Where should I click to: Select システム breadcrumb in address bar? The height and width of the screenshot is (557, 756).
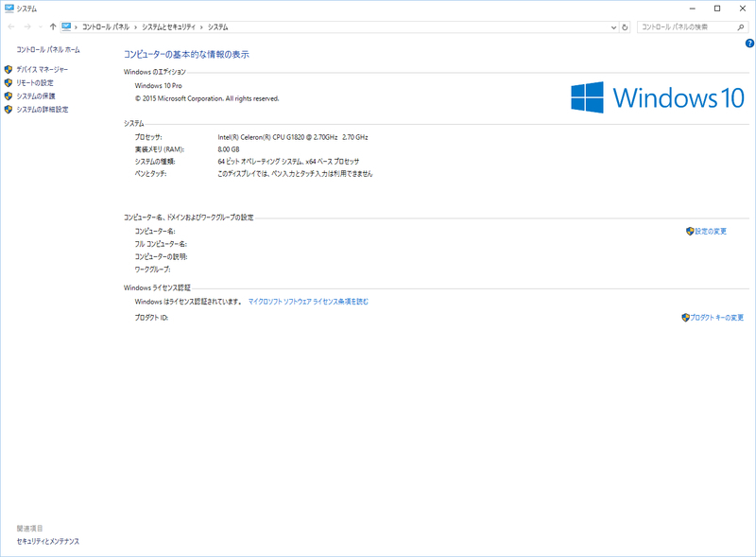pos(217,27)
